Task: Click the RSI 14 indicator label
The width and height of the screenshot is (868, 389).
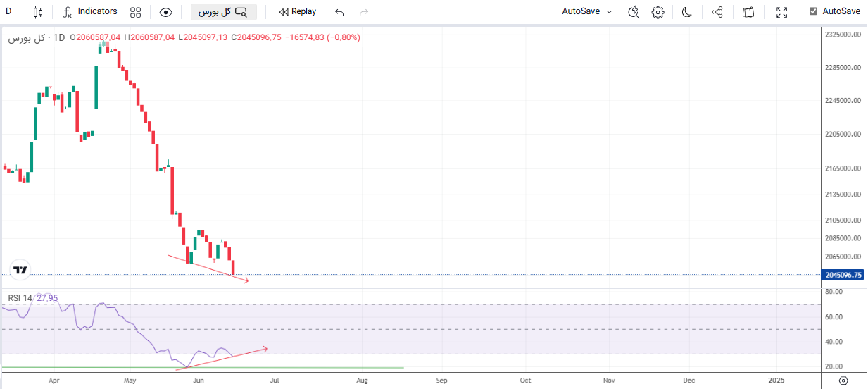Action: pos(20,298)
